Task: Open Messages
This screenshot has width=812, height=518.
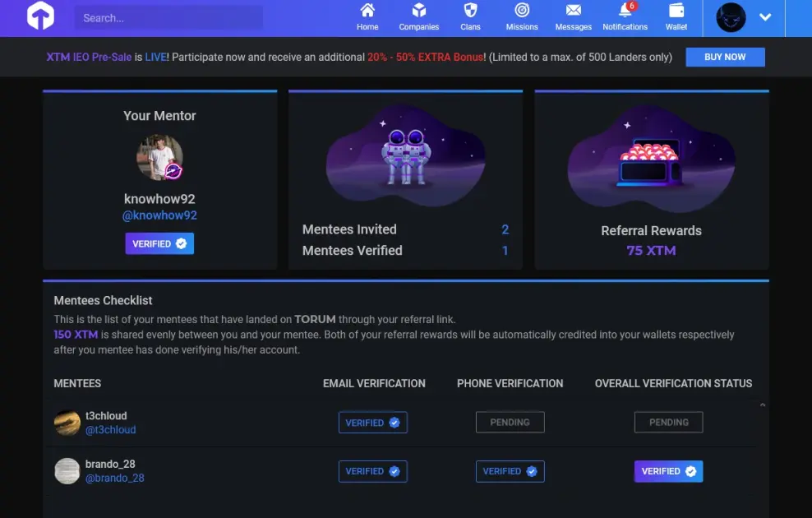Action: point(574,17)
